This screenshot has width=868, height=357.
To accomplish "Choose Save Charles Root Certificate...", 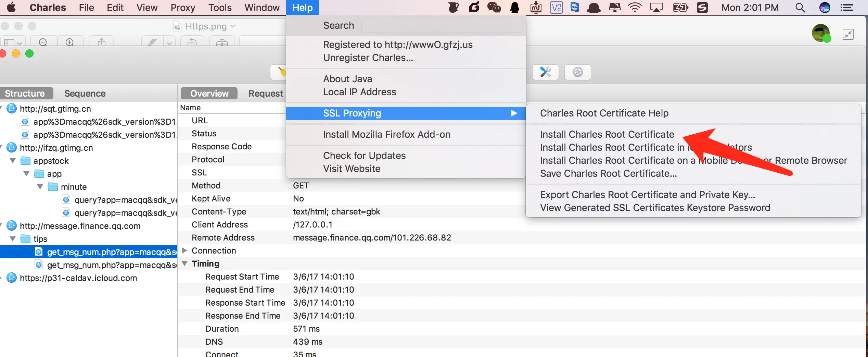I will pyautogui.click(x=608, y=173).
